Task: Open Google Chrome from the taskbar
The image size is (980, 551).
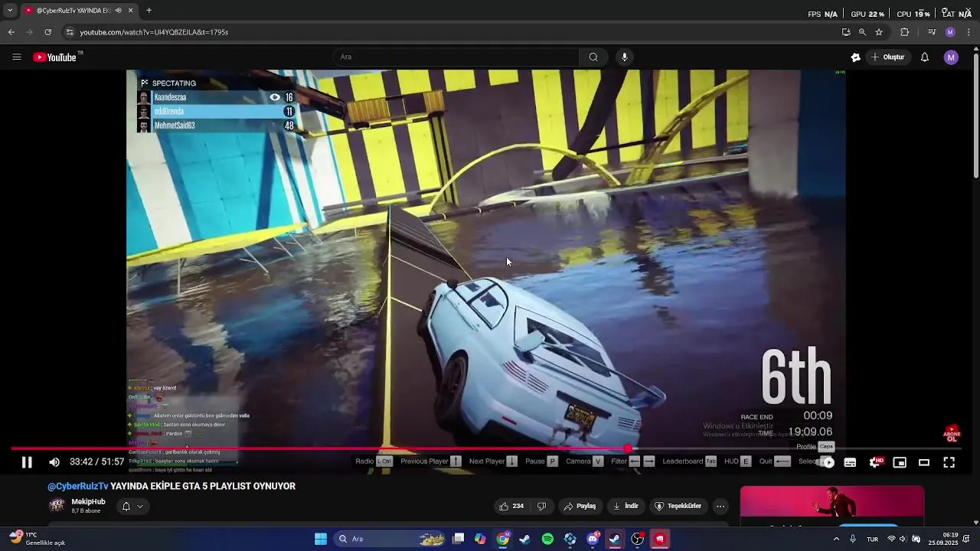Action: tap(502, 539)
